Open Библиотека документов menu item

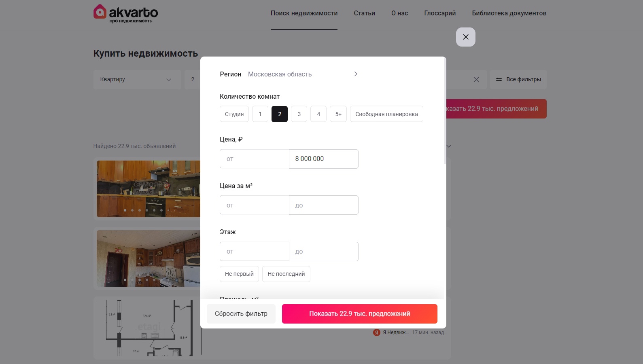click(x=509, y=13)
